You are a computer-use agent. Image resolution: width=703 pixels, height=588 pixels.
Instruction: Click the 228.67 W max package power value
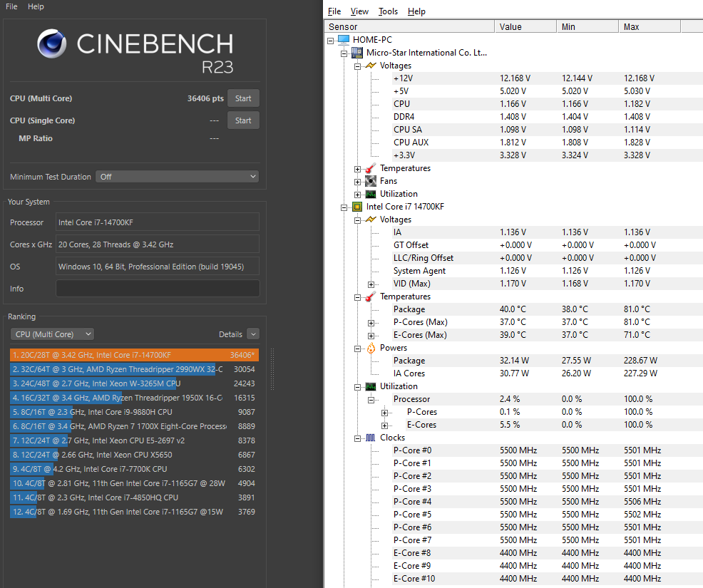(641, 361)
